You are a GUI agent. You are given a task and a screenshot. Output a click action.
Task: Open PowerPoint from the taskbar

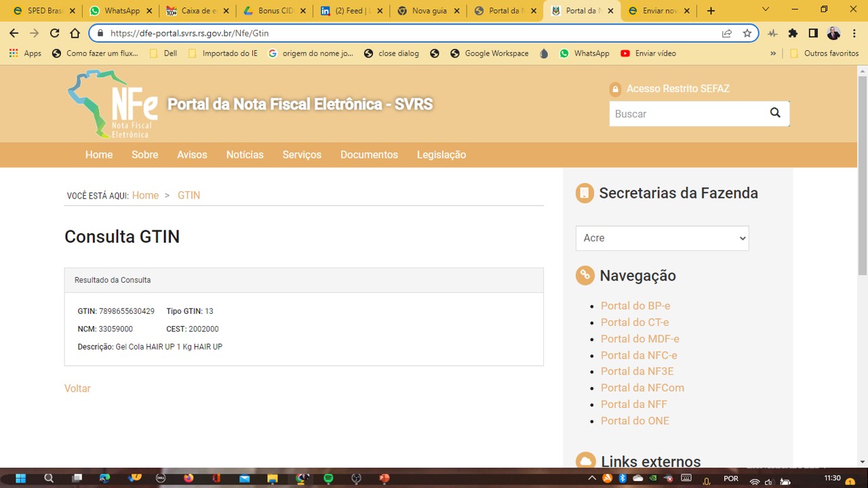tap(384, 478)
